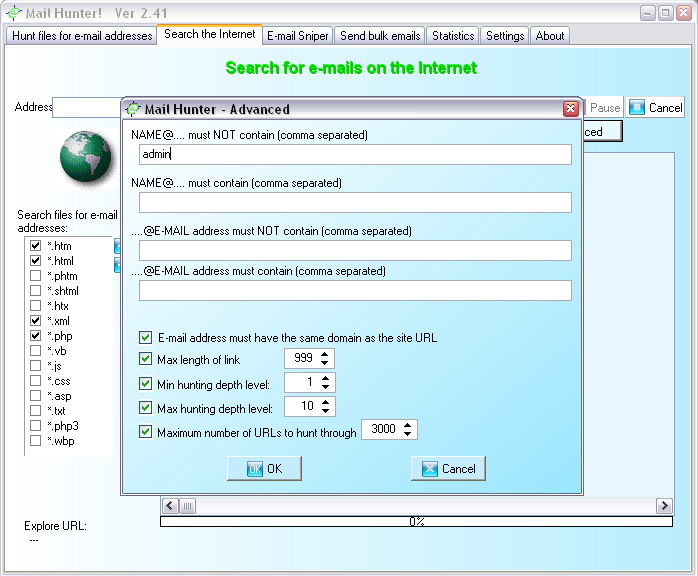Focus the @E-MAIL address must contain field
The image size is (698, 576).
(355, 291)
